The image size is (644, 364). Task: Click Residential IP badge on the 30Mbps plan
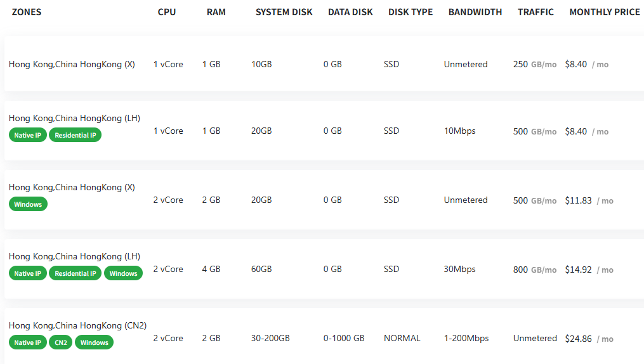(x=75, y=273)
